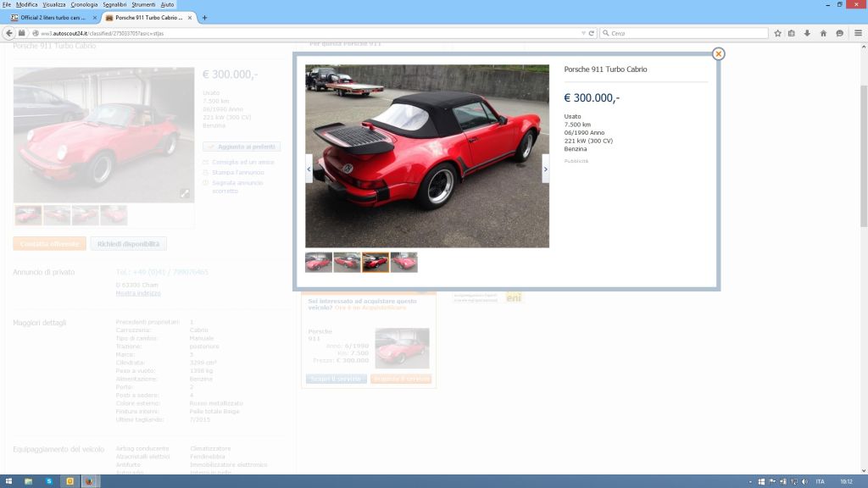Open the Windows Start button
The width and height of the screenshot is (868, 488).
pyautogui.click(x=8, y=481)
